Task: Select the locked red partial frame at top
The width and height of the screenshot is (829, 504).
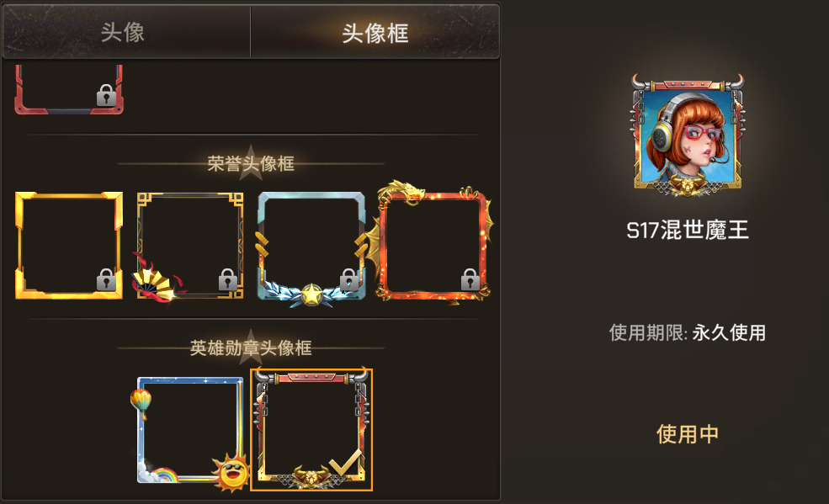Action: tap(69, 89)
